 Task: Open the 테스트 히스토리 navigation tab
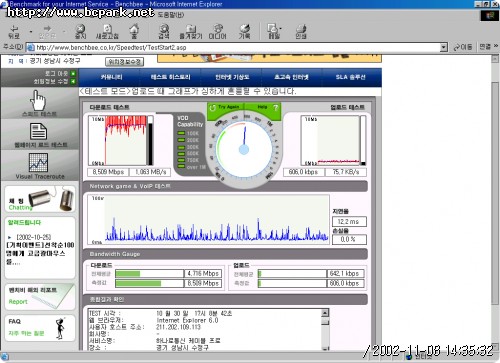170,77
